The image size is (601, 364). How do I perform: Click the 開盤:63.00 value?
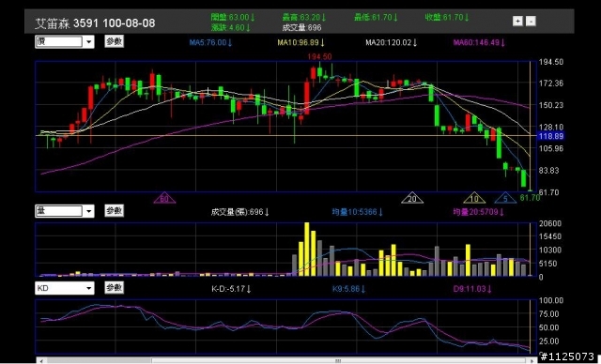pos(233,17)
